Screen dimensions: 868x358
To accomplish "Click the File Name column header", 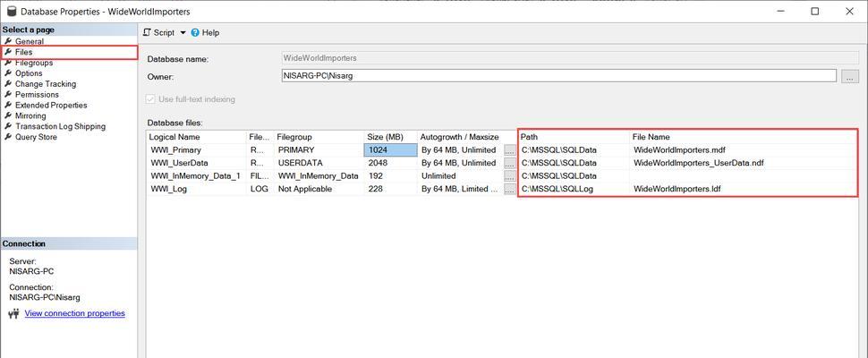I will point(744,137).
